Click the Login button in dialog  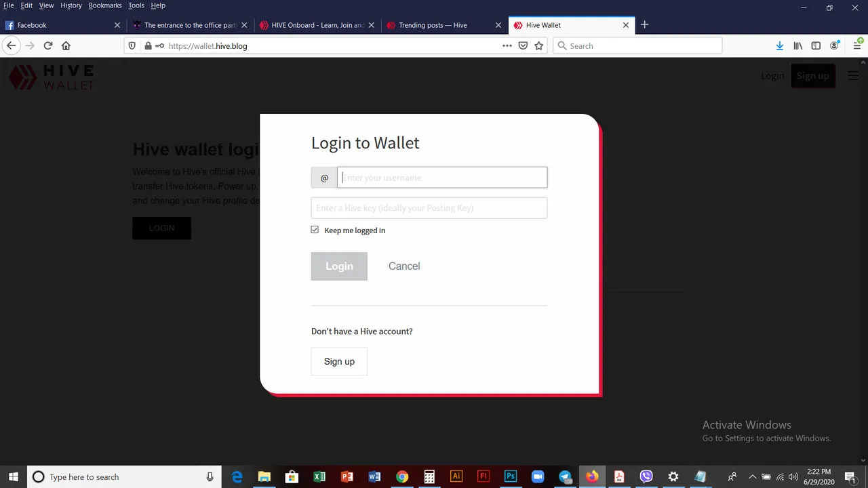(x=339, y=266)
